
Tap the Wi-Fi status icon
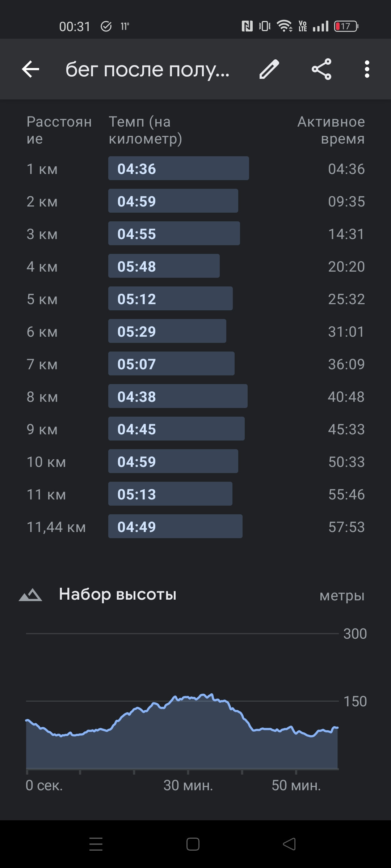285,26
